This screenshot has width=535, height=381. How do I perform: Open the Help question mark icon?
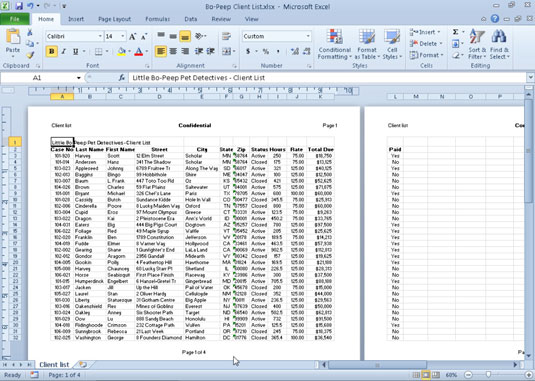click(x=495, y=19)
